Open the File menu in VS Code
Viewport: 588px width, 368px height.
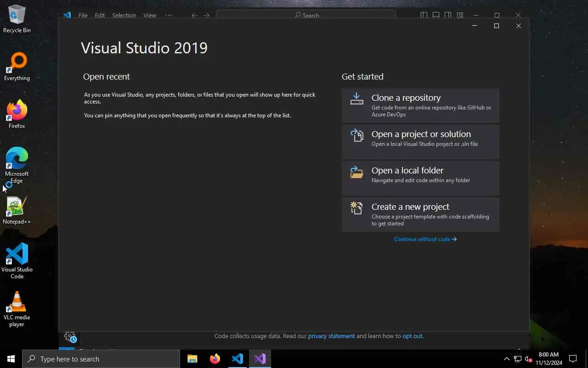pyautogui.click(x=83, y=15)
